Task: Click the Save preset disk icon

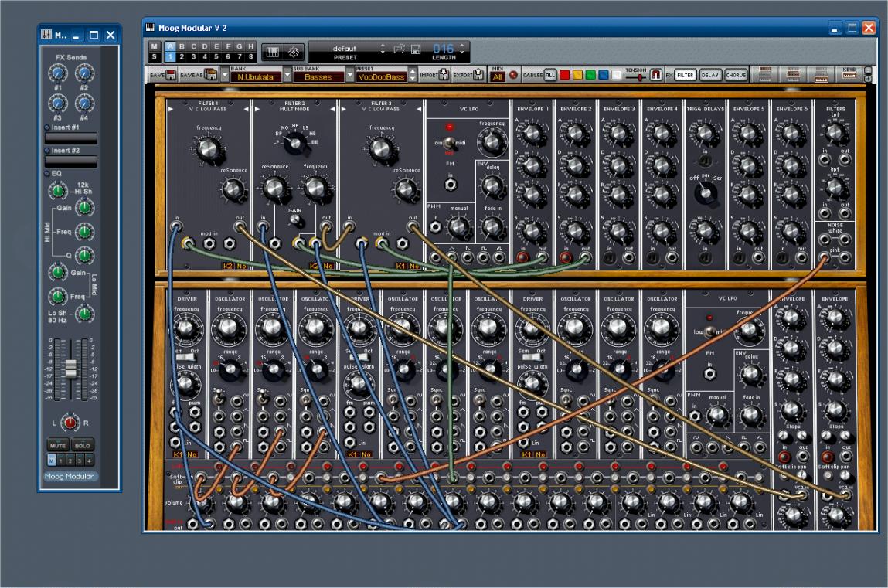Action: tap(171, 75)
